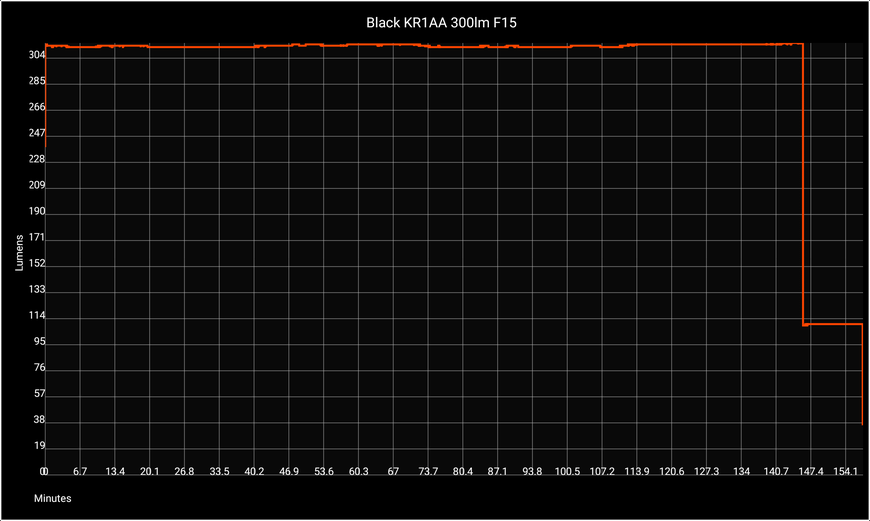Click the 190 tick on the lumens axis
Viewport: 870px width, 521px height.
coord(36,212)
